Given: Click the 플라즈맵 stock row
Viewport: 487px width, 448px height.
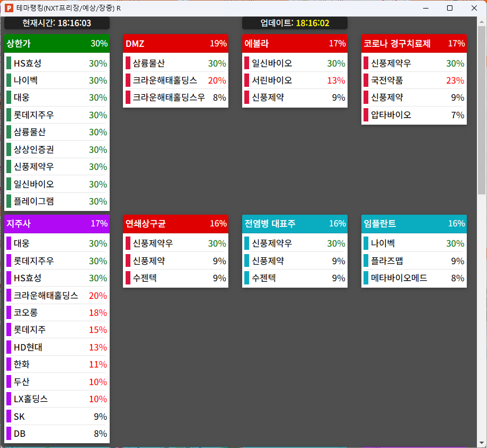Looking at the screenshot, I should tap(414, 261).
